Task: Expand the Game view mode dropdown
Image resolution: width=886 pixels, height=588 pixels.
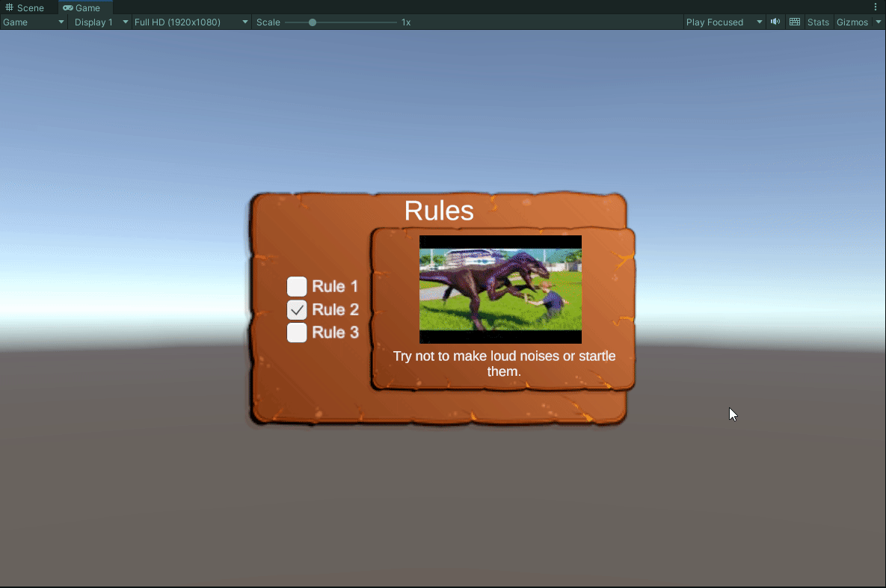Action: pos(34,22)
